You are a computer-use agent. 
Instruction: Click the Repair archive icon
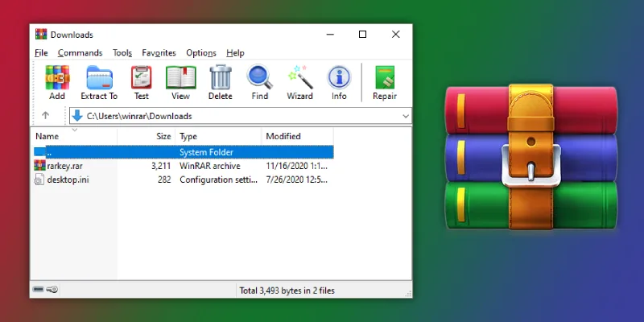(385, 83)
